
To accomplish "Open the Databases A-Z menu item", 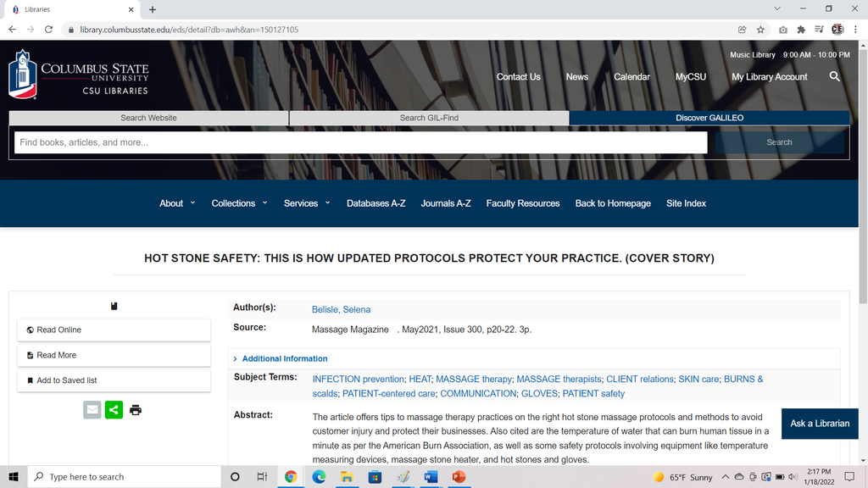I will pyautogui.click(x=376, y=203).
